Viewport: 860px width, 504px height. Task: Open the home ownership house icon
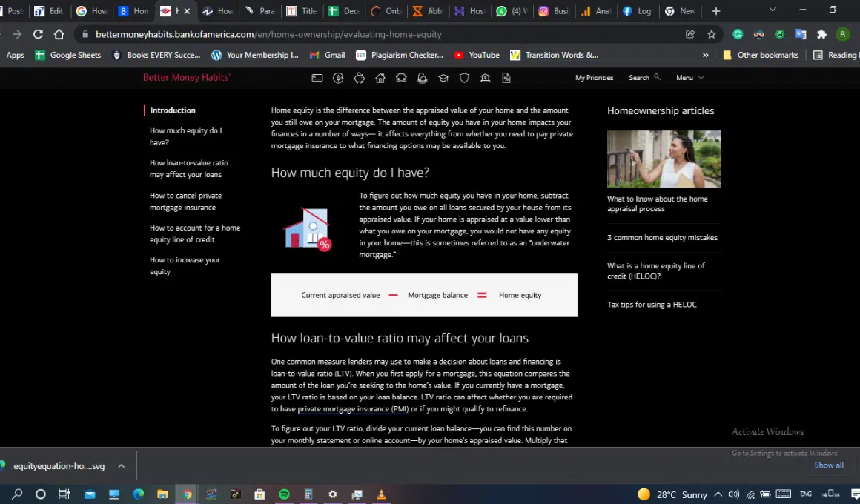(380, 78)
